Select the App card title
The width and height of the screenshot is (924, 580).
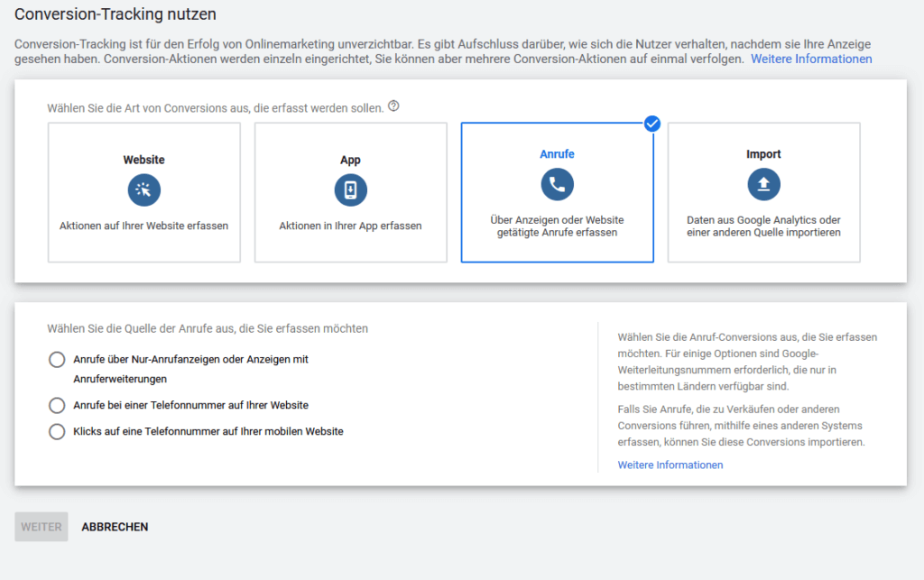click(350, 160)
